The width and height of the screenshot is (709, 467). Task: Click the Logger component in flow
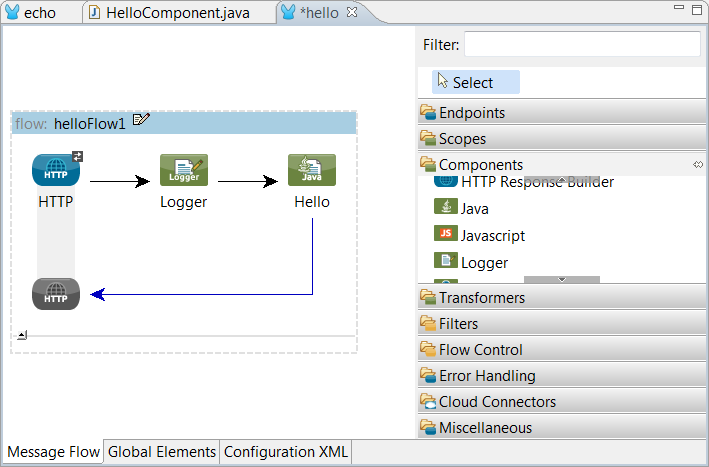184,170
